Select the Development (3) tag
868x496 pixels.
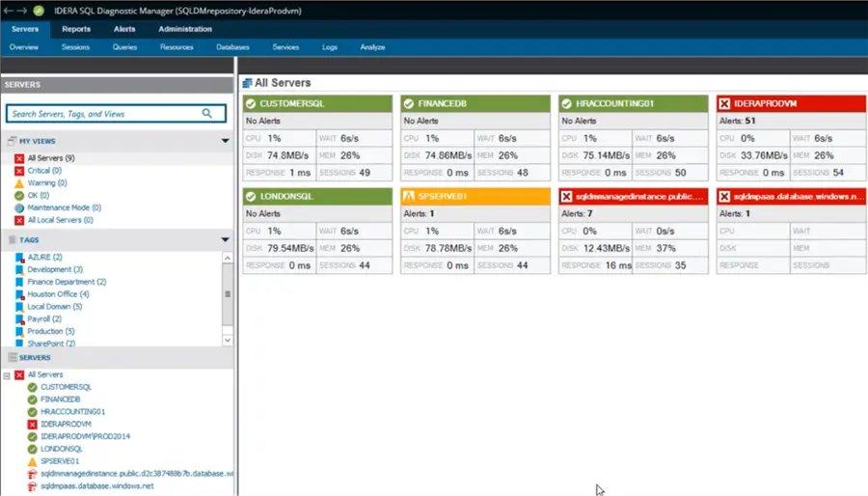click(55, 269)
